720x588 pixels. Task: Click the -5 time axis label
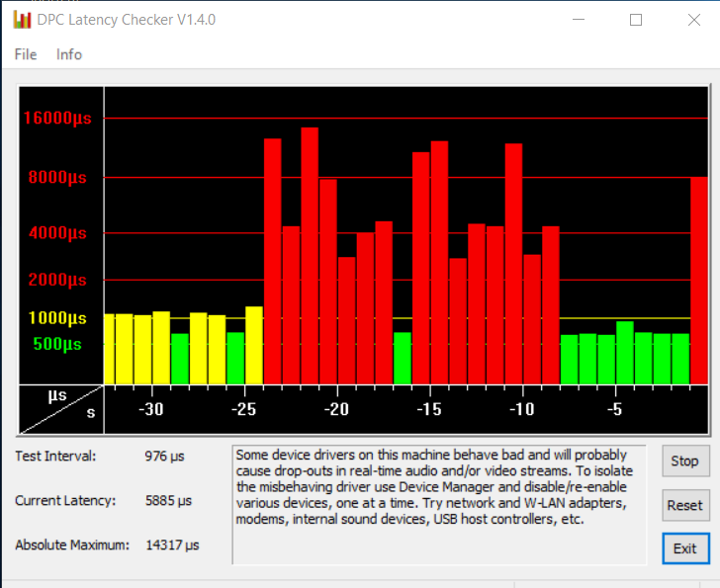[x=615, y=409]
